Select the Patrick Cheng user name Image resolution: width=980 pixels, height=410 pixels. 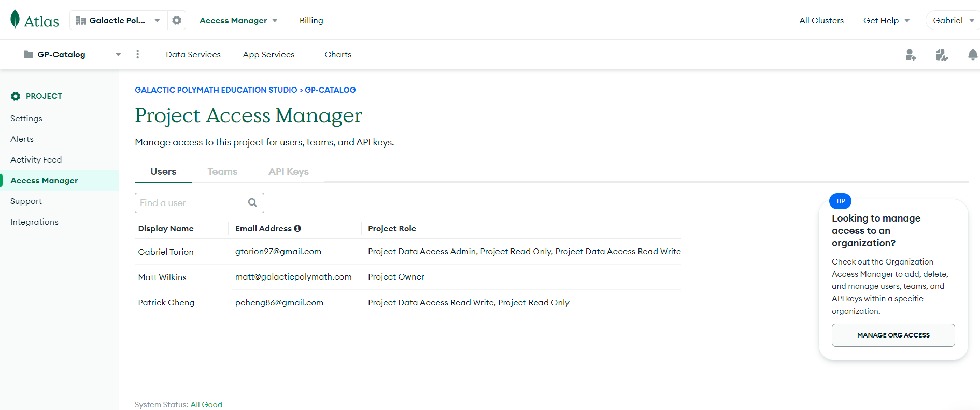coord(166,302)
